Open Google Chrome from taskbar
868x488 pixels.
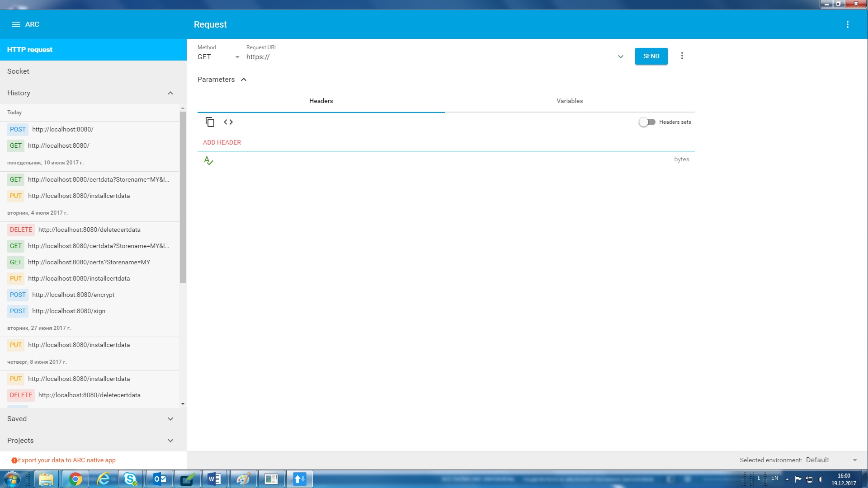(x=75, y=479)
